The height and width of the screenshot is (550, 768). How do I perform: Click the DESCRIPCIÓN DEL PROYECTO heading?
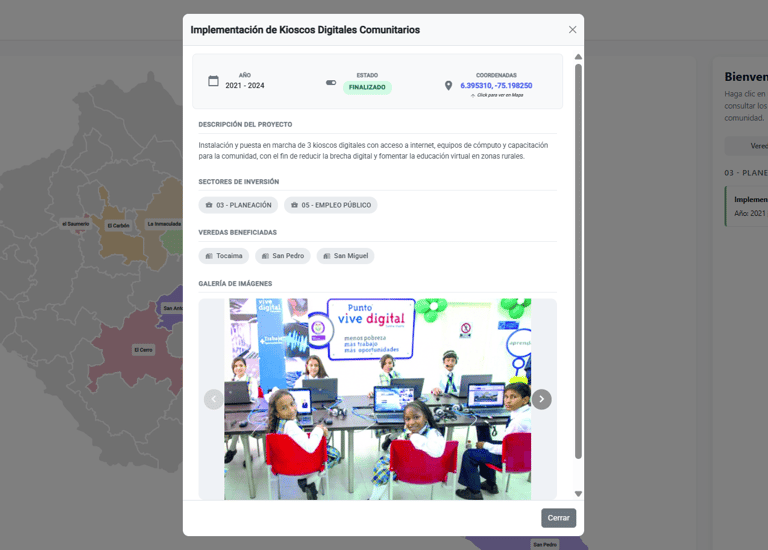tap(245, 124)
